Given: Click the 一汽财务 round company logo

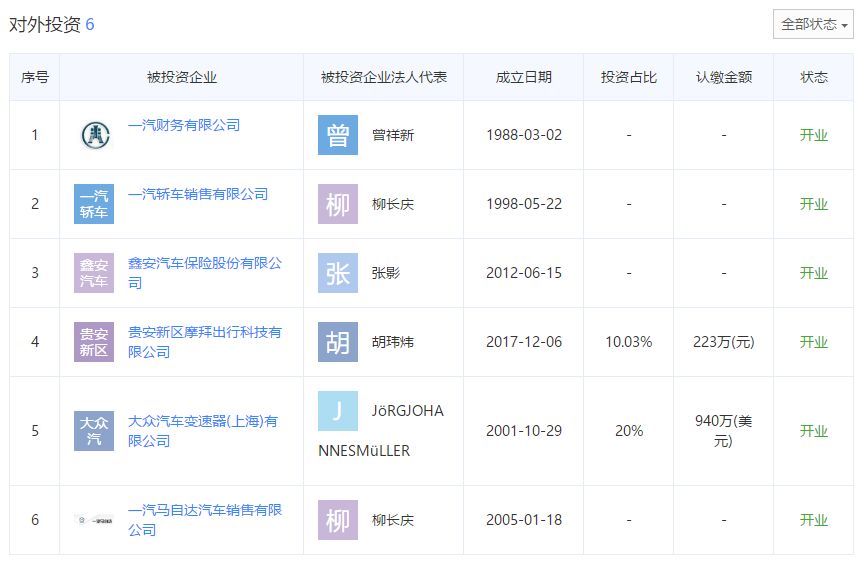Looking at the screenshot, I should (x=95, y=135).
